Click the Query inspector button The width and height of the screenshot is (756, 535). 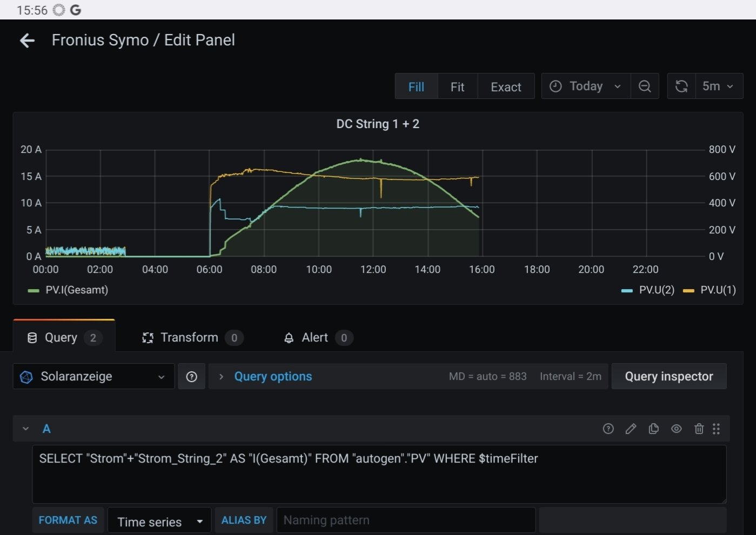pyautogui.click(x=668, y=377)
